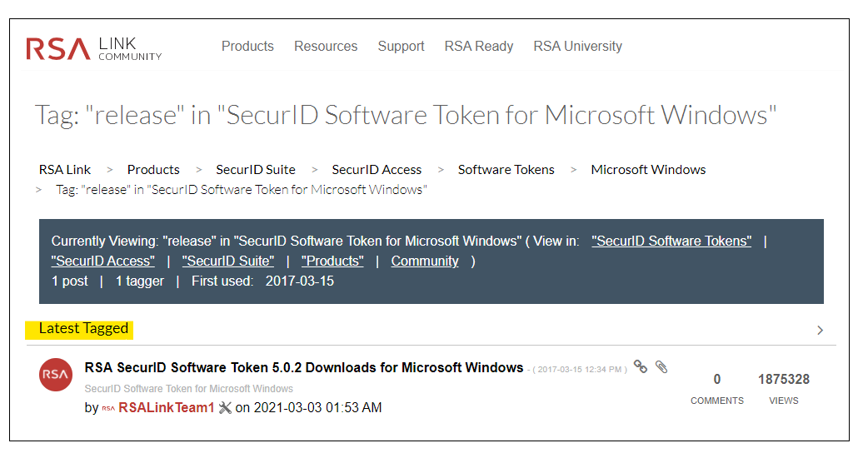This screenshot has width=868, height=468.
Task: View tag in "SecurID Suite" link in banner
Action: click(228, 261)
